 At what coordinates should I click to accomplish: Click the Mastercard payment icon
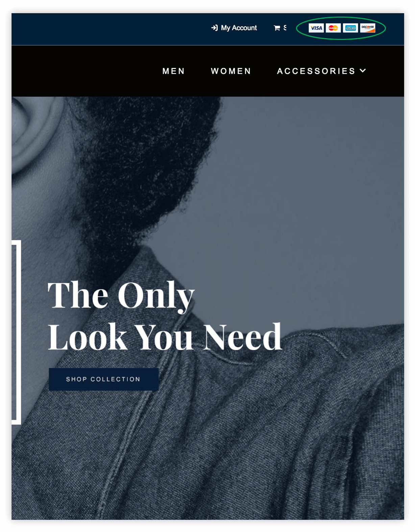tap(333, 28)
